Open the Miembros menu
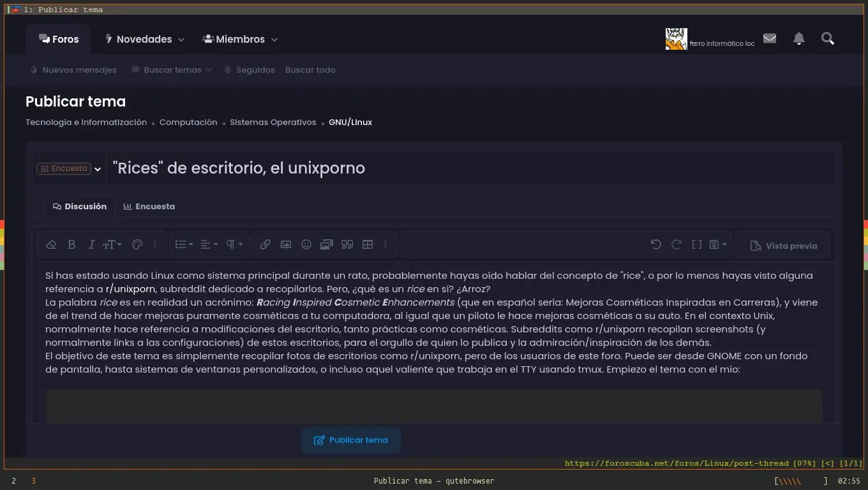The width and height of the screenshot is (868, 490). [233, 39]
